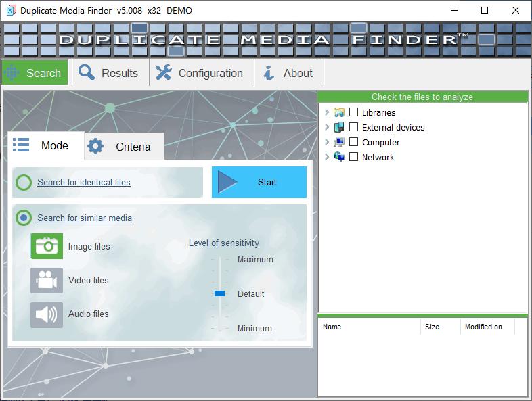Select the camera Image files icon
The image size is (532, 401).
pos(47,246)
